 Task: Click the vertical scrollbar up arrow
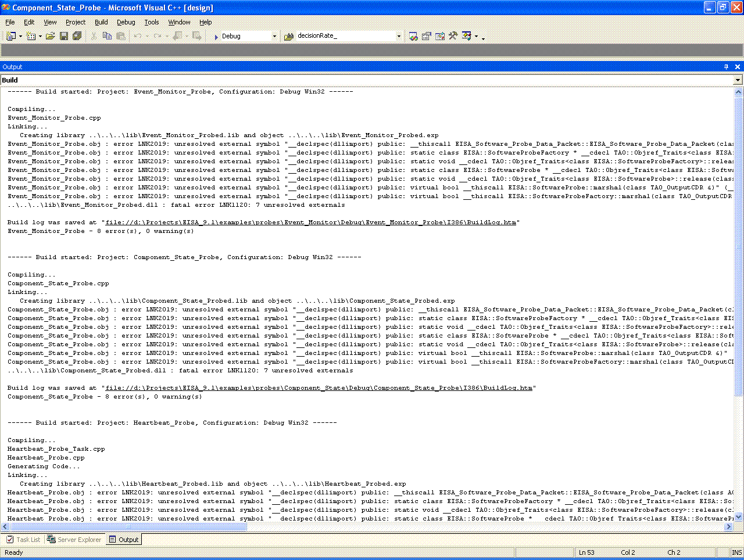pyautogui.click(x=739, y=92)
